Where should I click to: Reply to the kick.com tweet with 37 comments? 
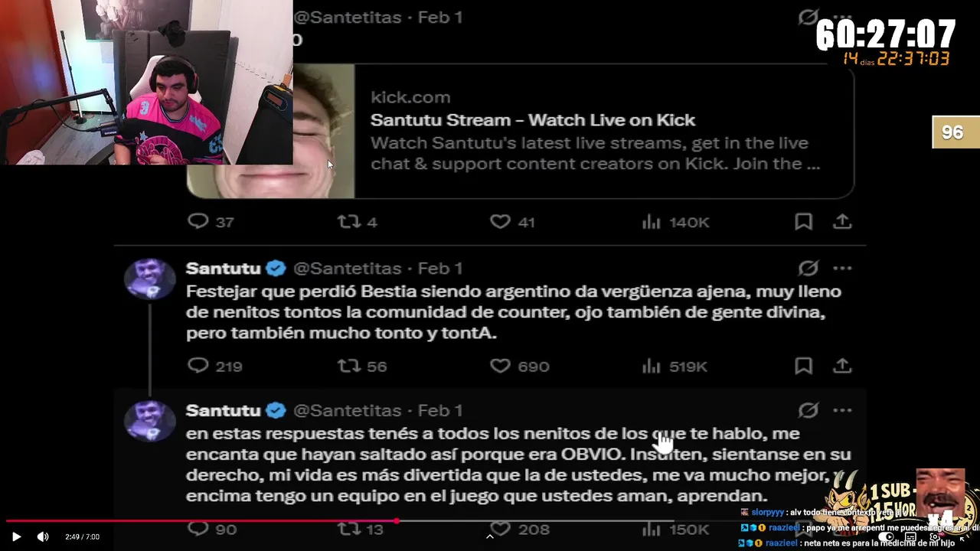198,222
